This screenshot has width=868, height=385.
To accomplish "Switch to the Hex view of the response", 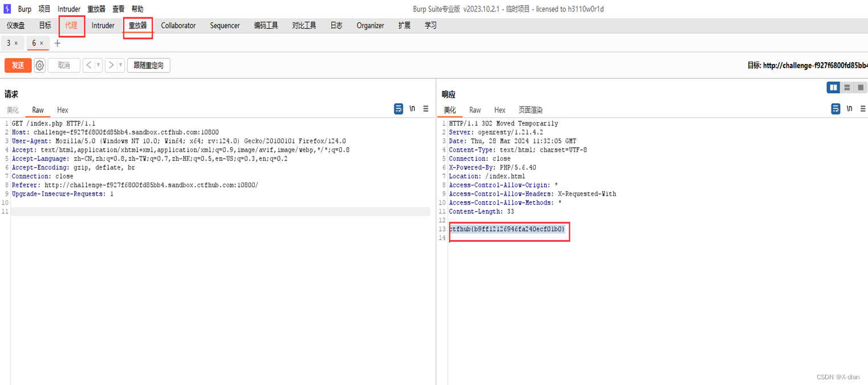I will pos(500,110).
